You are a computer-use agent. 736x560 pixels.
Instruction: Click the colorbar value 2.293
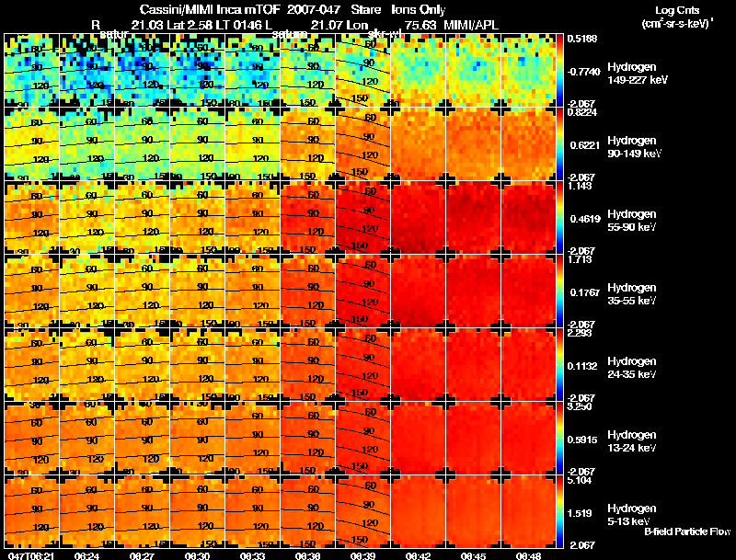point(580,333)
